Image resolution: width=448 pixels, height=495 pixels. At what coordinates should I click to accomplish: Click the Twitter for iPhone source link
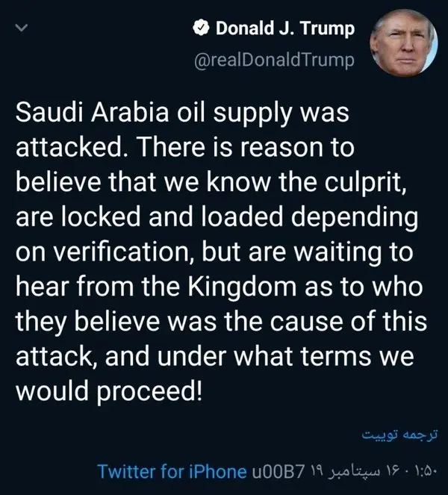172,470
